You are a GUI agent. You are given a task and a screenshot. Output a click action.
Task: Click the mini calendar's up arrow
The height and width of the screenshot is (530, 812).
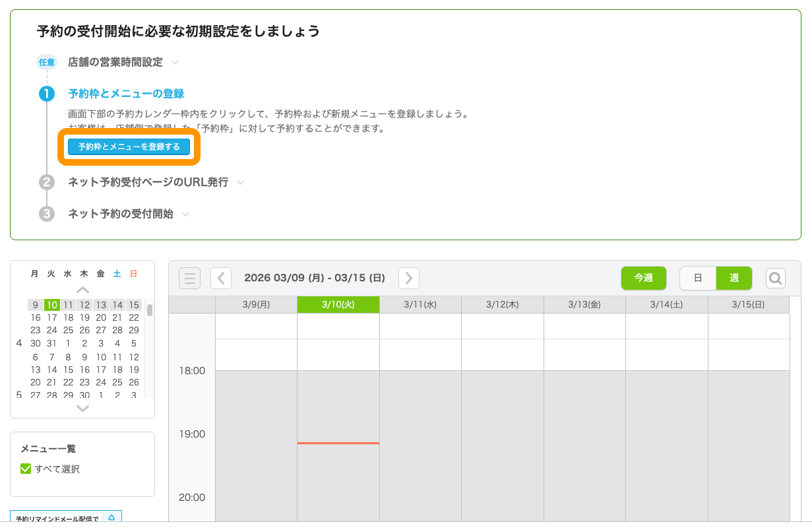tap(82, 291)
